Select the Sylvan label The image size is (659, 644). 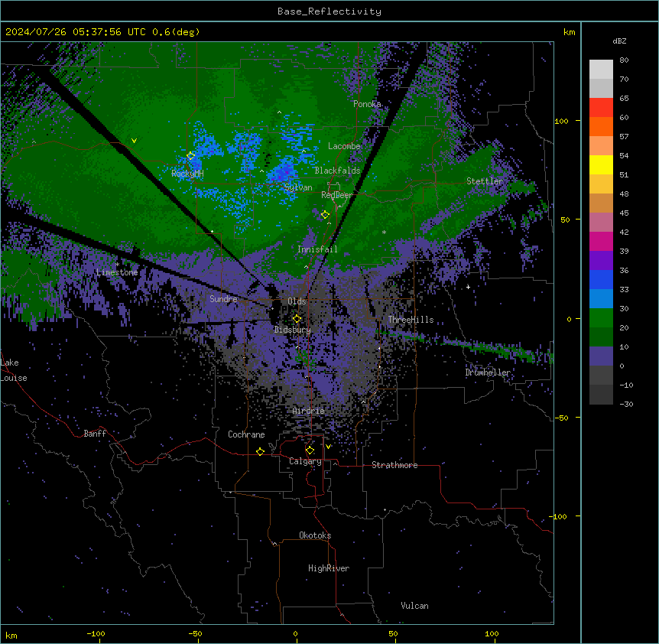point(298,187)
